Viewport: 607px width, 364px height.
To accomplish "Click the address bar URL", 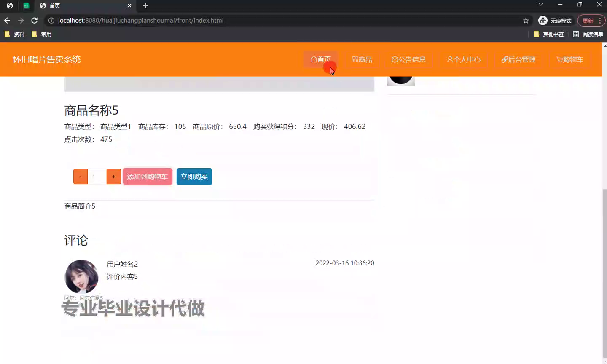I will pyautogui.click(x=141, y=20).
